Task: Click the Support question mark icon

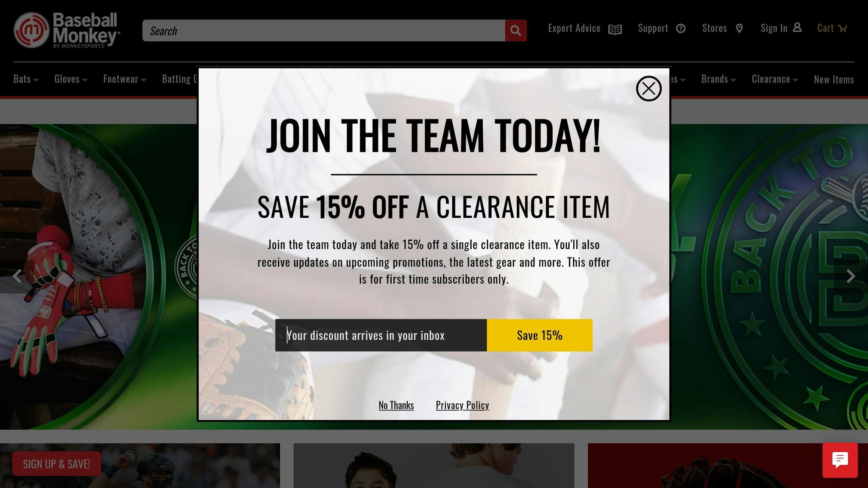Action: point(681,28)
